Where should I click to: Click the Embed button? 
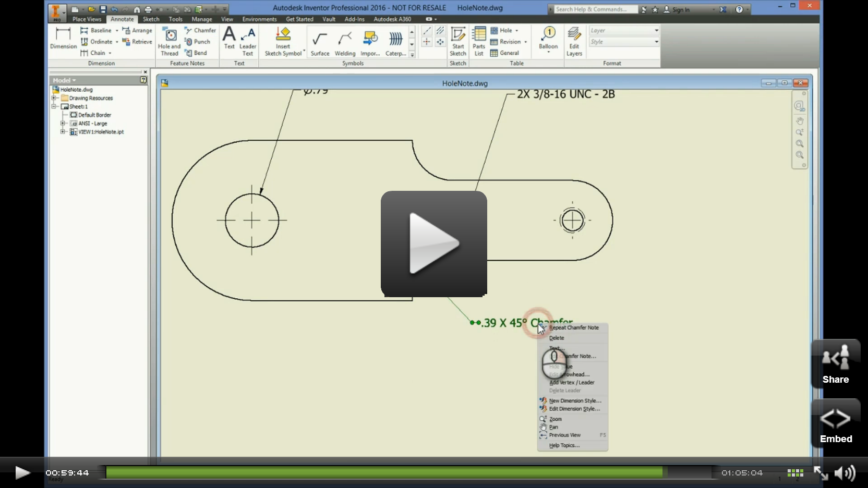(836, 424)
